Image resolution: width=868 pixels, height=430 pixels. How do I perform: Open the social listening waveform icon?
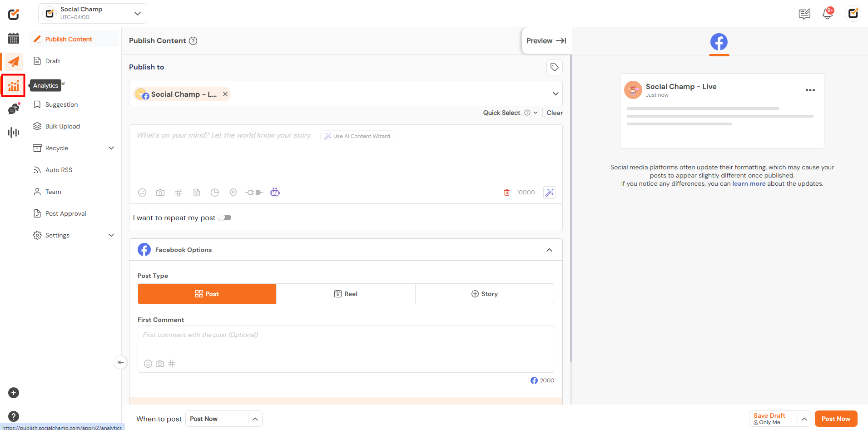click(14, 132)
